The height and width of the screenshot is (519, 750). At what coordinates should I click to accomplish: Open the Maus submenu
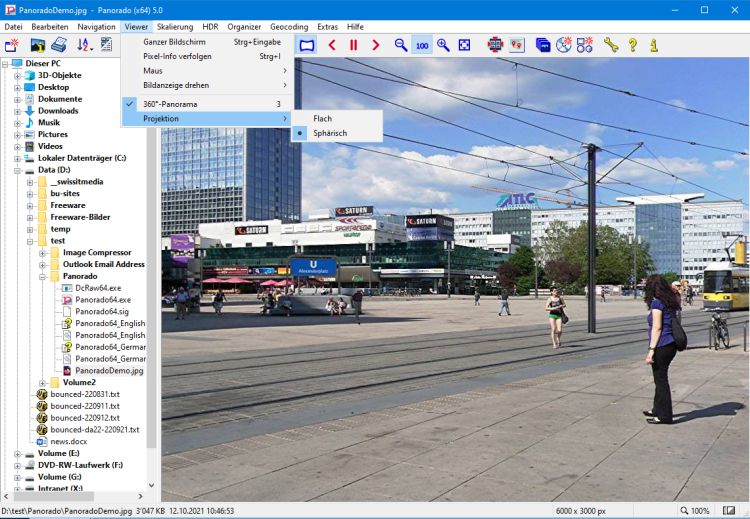(x=153, y=71)
